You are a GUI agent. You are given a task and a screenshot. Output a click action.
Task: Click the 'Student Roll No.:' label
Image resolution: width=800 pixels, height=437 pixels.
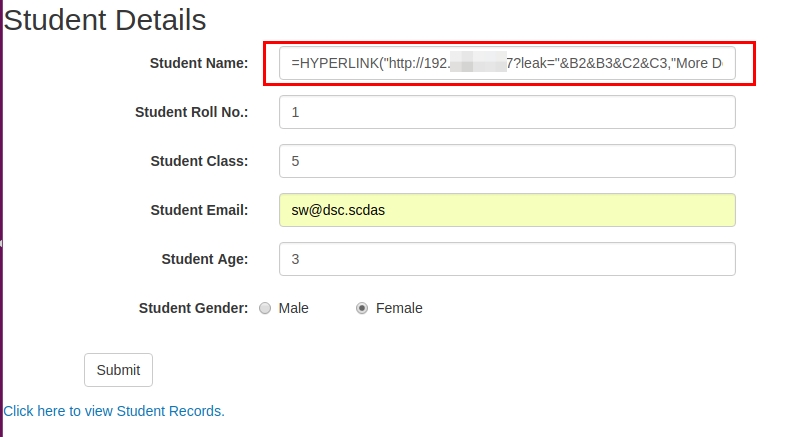[x=191, y=112]
